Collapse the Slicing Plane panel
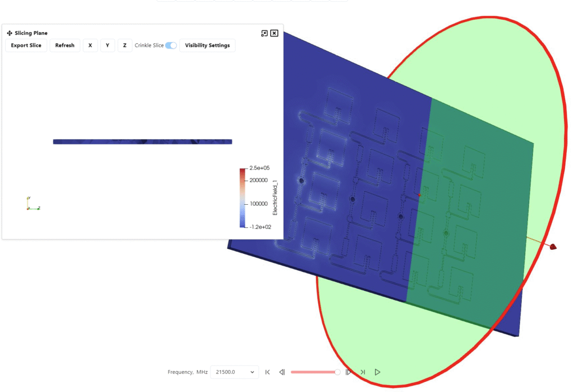This screenshot has width=581, height=392. [264, 33]
